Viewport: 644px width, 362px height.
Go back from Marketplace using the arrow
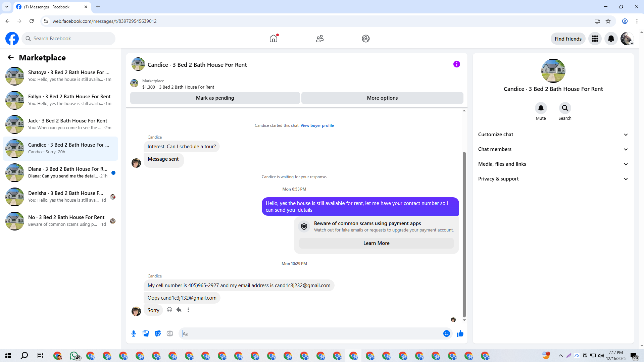pos(11,57)
